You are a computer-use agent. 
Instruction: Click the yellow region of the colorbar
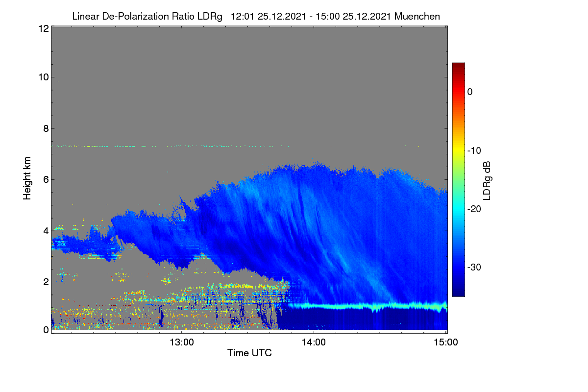[458, 150]
